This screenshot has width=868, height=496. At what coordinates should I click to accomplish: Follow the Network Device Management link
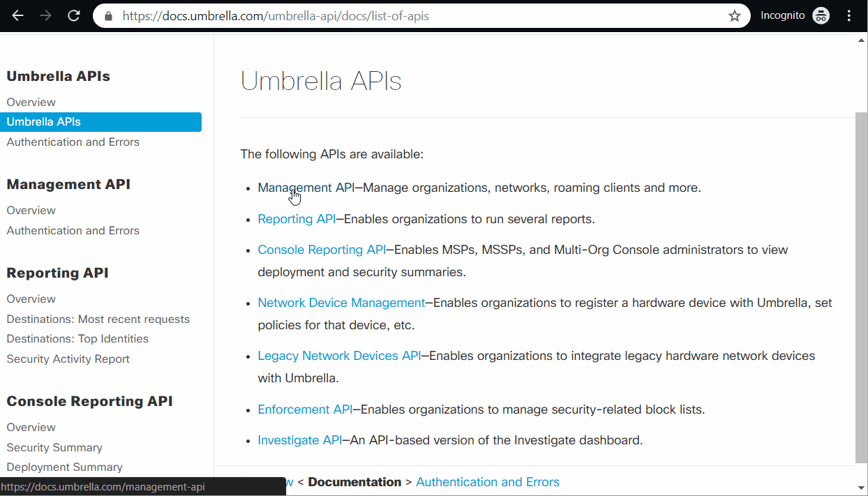(341, 303)
